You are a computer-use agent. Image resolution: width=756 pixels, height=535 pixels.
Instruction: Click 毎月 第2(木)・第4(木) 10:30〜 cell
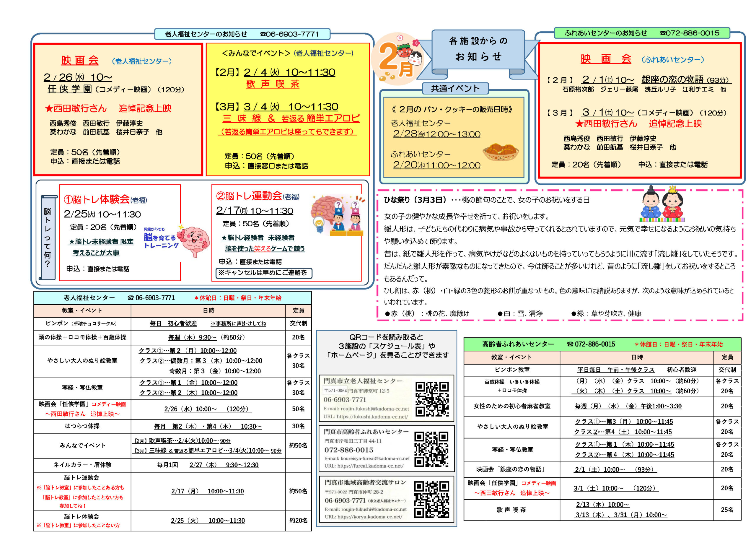(208, 426)
